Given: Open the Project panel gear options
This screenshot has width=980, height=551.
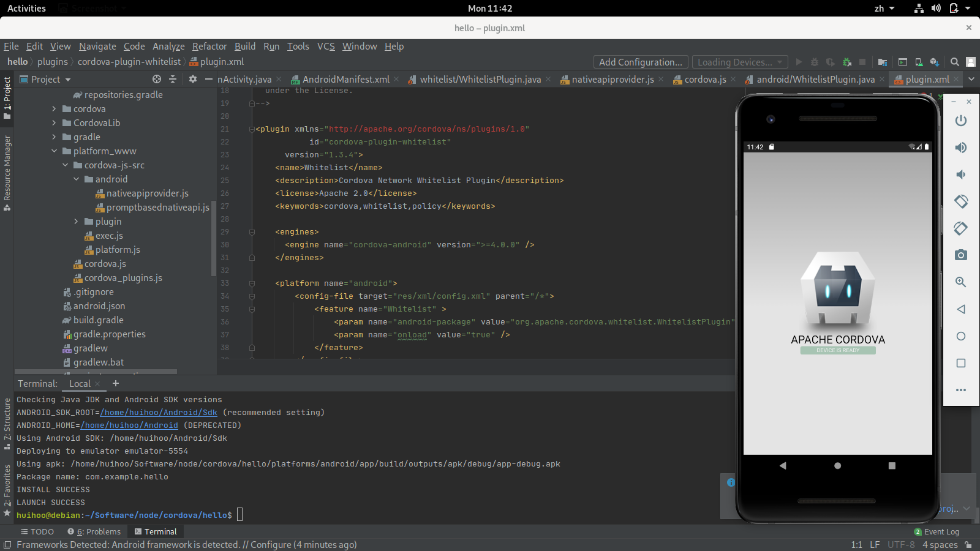Looking at the screenshot, I should 192,80.
